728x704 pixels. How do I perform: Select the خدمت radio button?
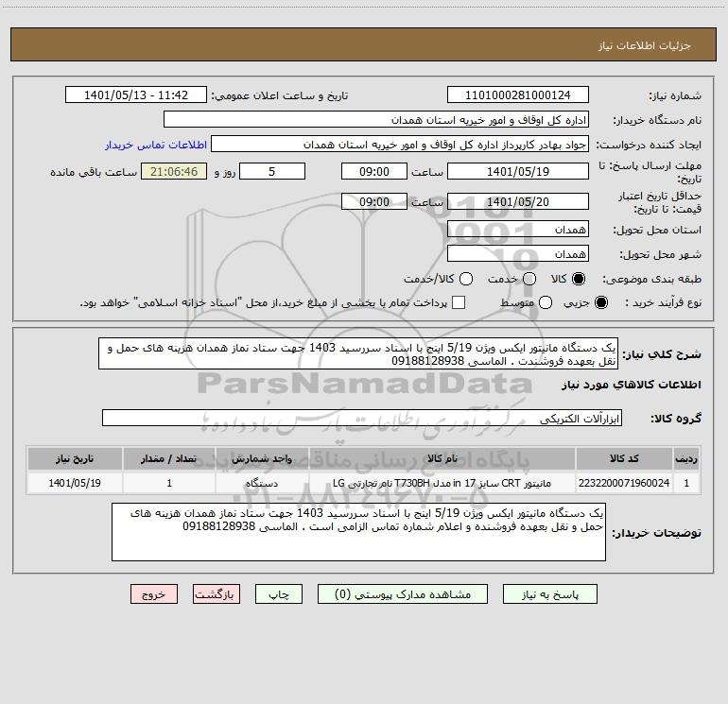[529, 279]
